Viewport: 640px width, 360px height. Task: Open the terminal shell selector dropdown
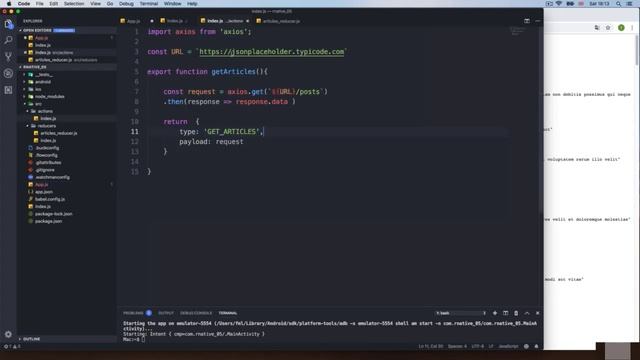[461, 313]
